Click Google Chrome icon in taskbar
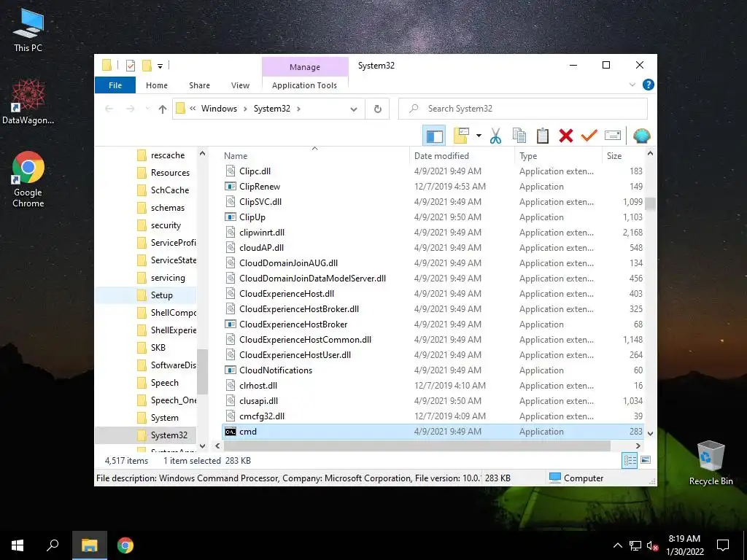 click(x=125, y=545)
